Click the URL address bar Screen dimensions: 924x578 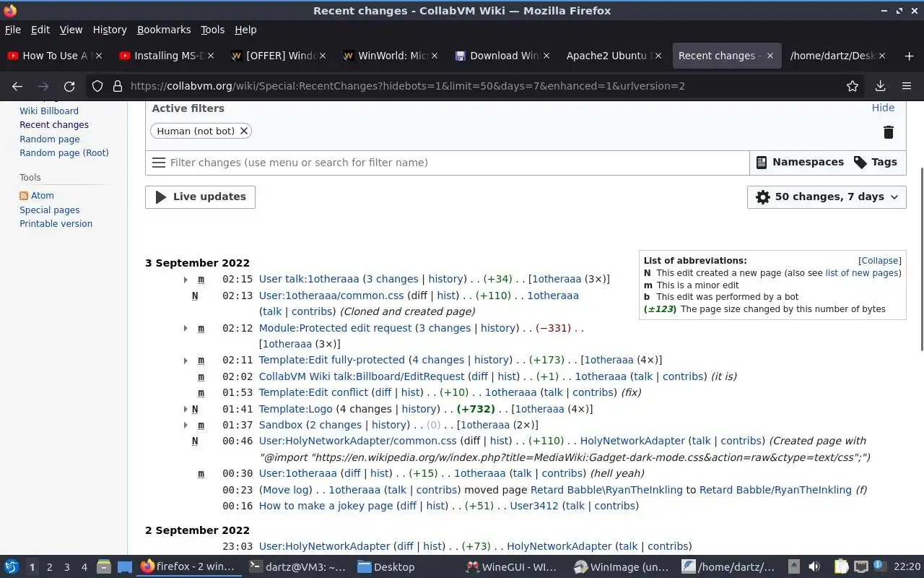point(476,86)
